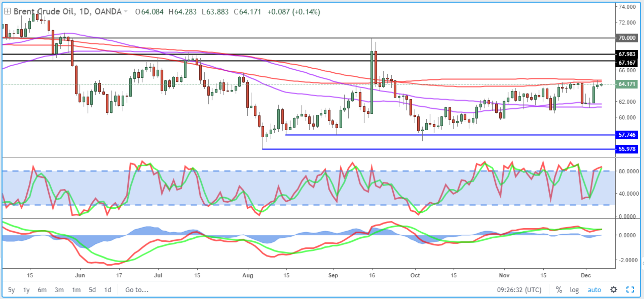Click the Aug label on time axis

pyautogui.click(x=248, y=275)
